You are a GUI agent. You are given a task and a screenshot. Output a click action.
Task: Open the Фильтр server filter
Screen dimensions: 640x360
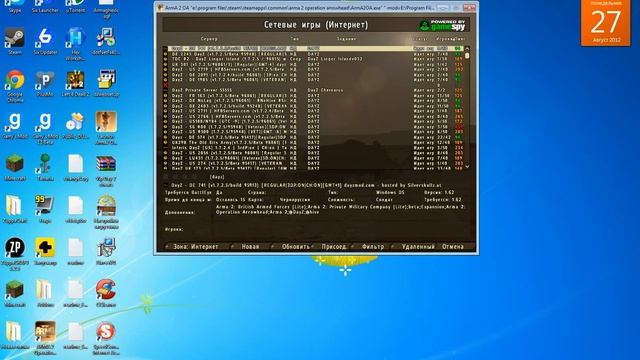pos(373,247)
